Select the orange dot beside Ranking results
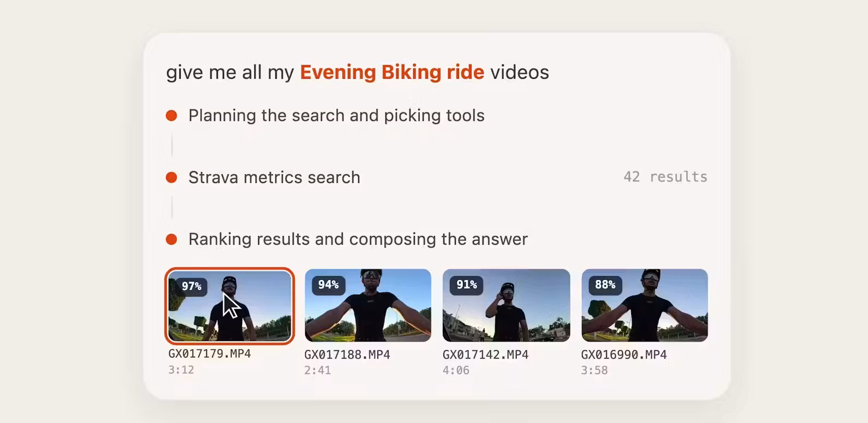Screen dimensions: 868x423 pyautogui.click(x=171, y=239)
